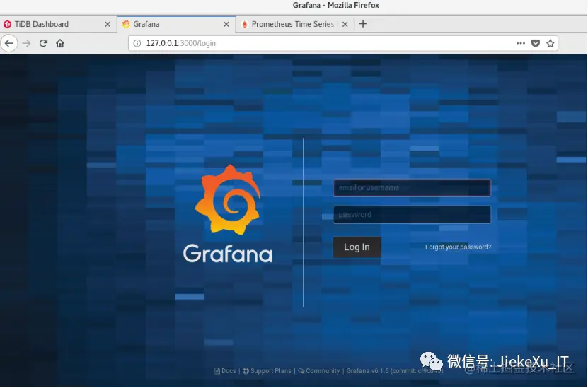
Task: Open page actions three-dot menu
Action: click(521, 43)
